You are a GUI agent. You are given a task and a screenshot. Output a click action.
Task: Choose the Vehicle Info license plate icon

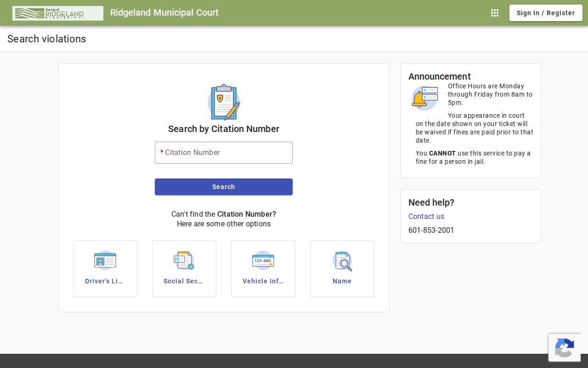[263, 260]
